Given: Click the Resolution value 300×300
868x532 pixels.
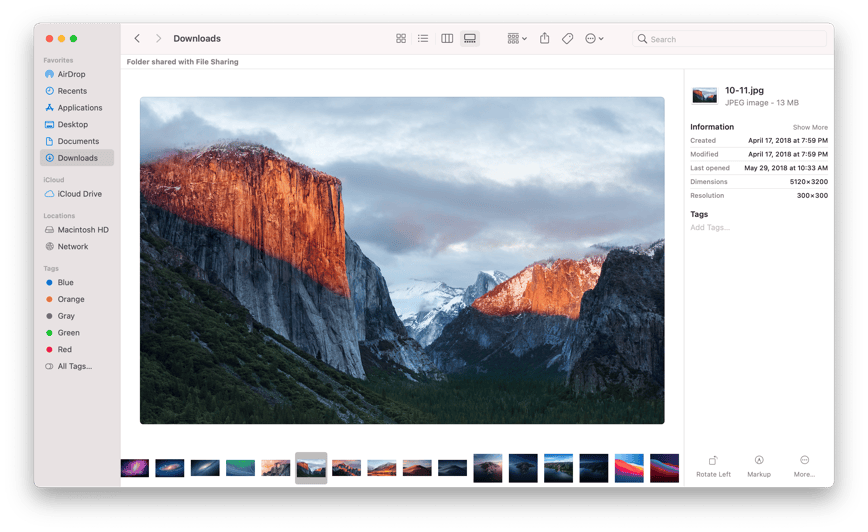Looking at the screenshot, I should (812, 195).
